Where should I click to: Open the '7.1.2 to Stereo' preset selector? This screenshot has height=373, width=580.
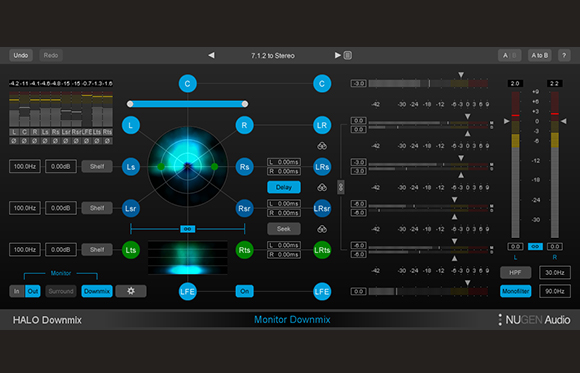[273, 56]
